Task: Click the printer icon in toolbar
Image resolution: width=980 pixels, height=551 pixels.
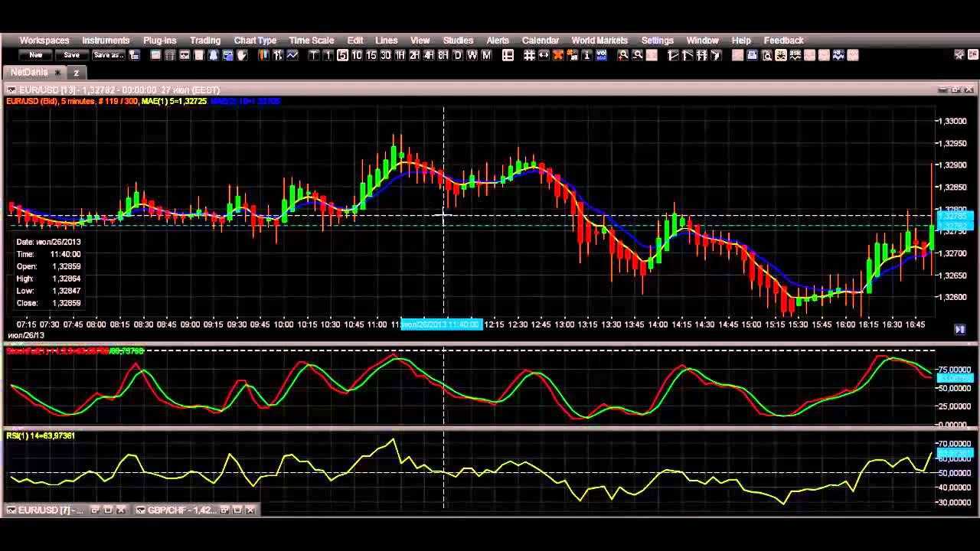Action: point(752,55)
